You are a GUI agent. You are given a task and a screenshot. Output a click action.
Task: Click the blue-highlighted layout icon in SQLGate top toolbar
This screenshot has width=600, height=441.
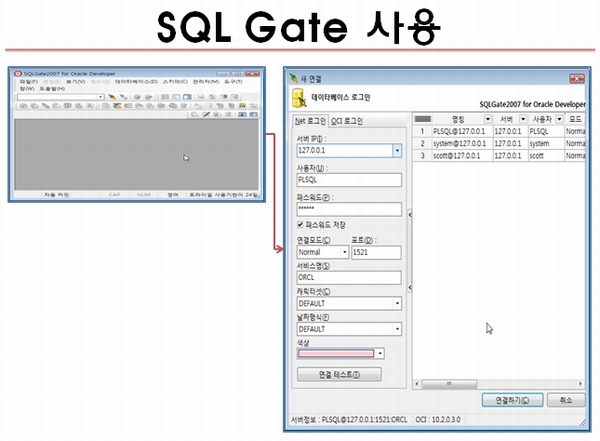pyautogui.click(x=187, y=97)
